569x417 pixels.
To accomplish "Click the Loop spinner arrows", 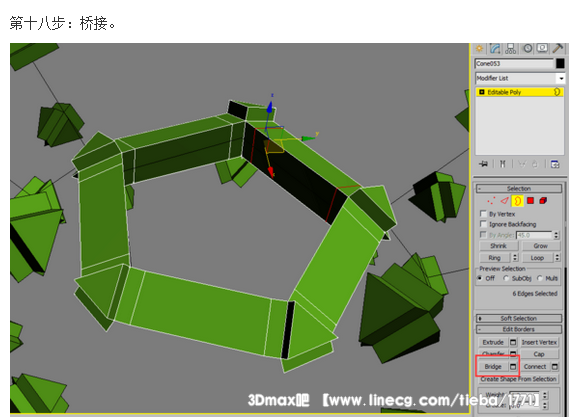I will click(557, 258).
